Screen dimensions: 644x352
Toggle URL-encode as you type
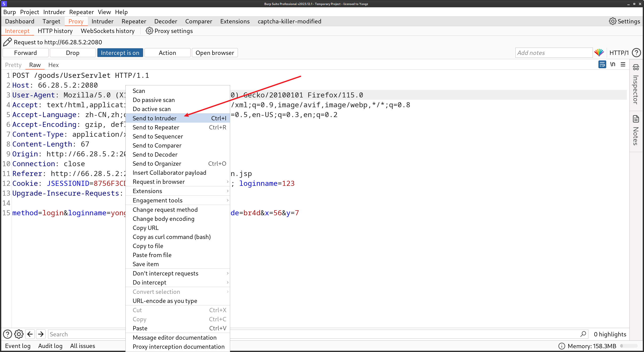[x=178, y=301]
